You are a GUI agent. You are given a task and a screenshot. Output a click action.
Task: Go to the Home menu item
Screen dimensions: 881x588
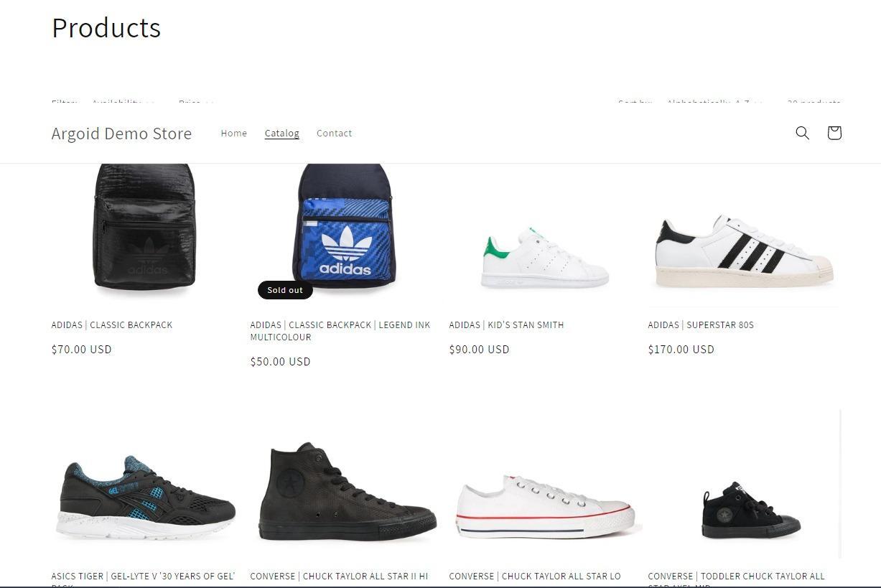(x=234, y=133)
